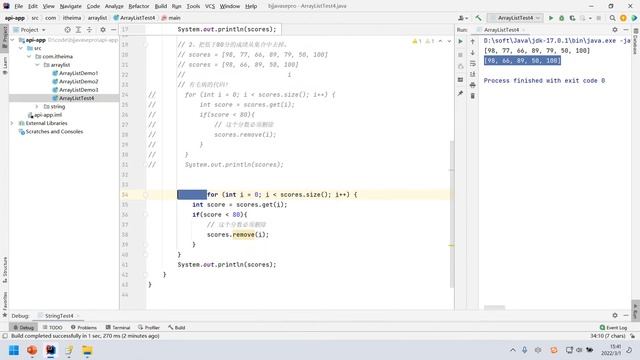Open the ArrayListTest4 run configuration dropdown
The height and width of the screenshot is (360, 640).
click(x=516, y=18)
